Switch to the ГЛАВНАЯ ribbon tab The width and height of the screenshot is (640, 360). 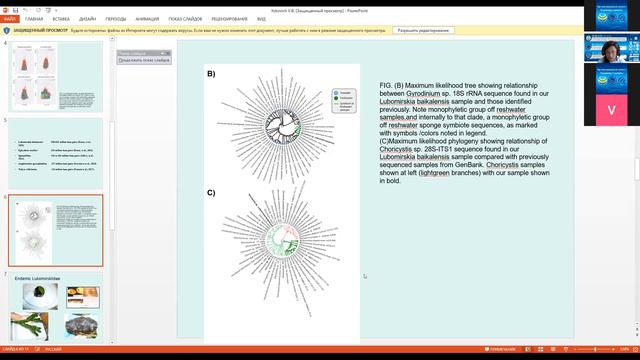click(34, 19)
